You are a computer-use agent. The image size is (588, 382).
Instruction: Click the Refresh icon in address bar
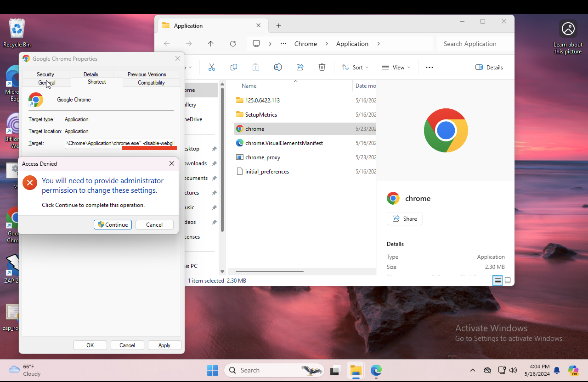click(x=233, y=44)
